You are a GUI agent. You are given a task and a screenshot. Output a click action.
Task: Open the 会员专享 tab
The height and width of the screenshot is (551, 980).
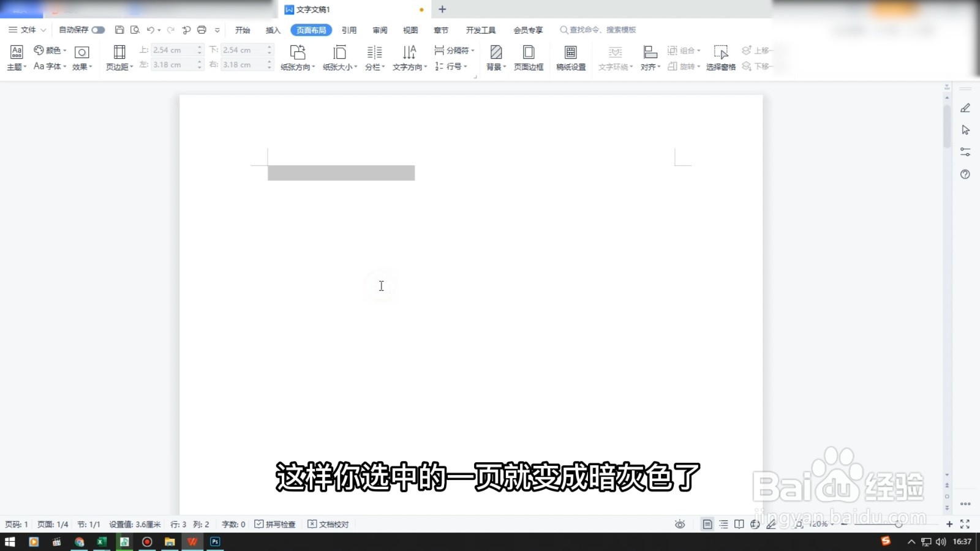coord(528,30)
